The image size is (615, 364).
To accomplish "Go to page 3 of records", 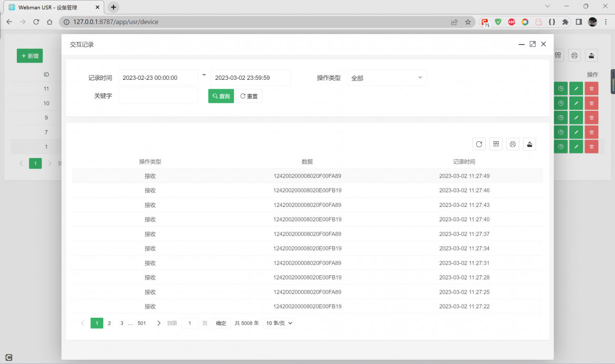I will pos(122,323).
